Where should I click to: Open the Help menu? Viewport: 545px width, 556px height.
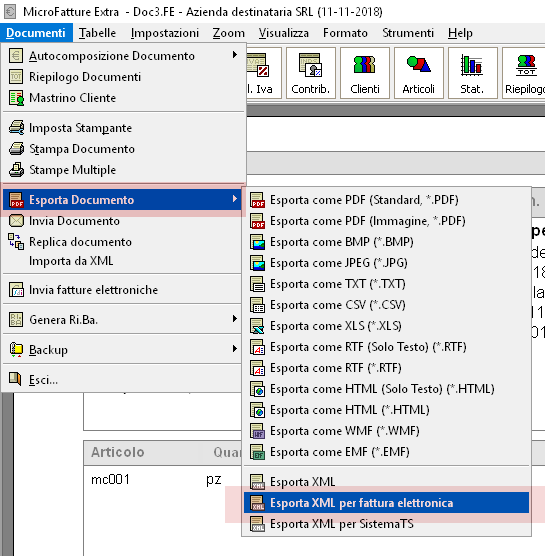[x=460, y=33]
